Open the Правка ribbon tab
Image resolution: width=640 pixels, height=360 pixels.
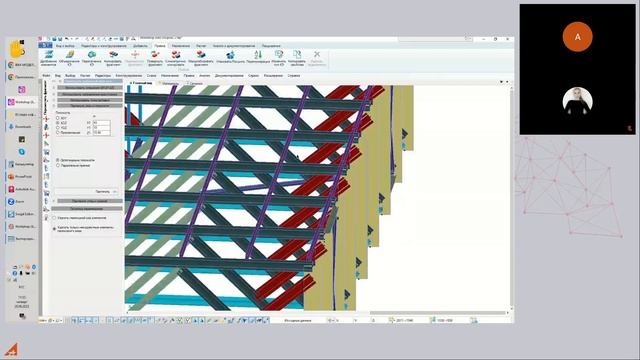[x=160, y=46]
